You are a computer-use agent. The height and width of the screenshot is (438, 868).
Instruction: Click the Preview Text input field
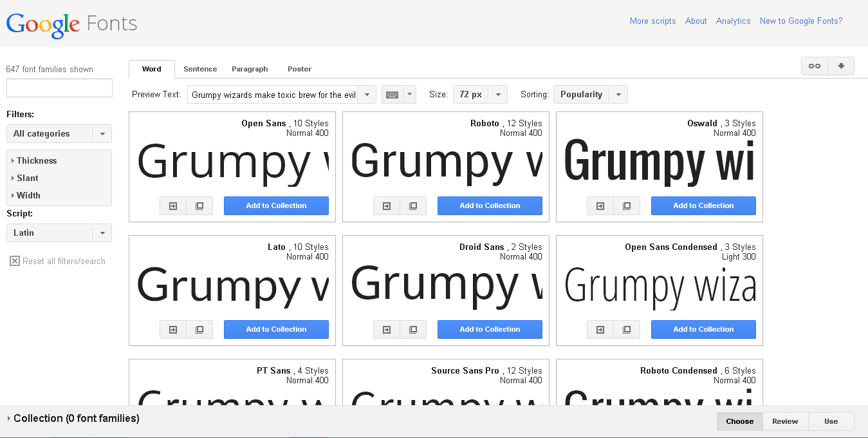273,94
